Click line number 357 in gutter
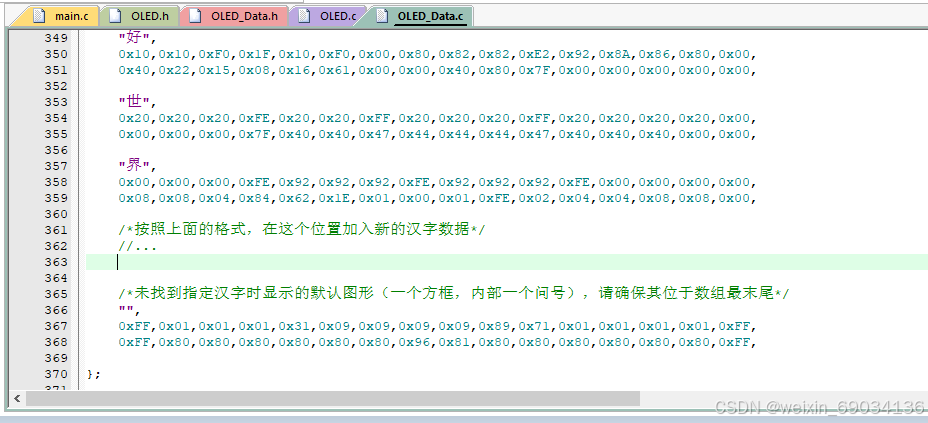The height and width of the screenshot is (423, 928). 56,166
